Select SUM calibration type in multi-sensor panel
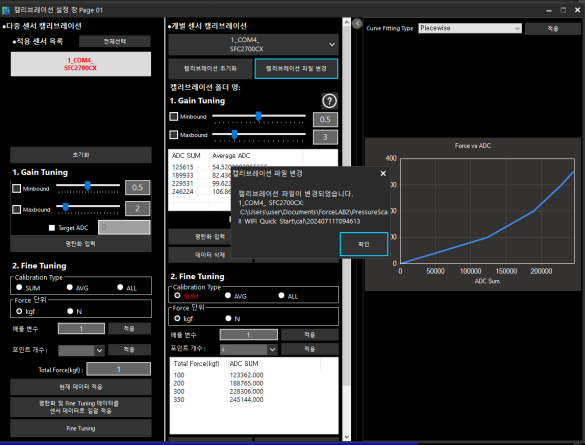This screenshot has width=585, height=445. tap(19, 287)
